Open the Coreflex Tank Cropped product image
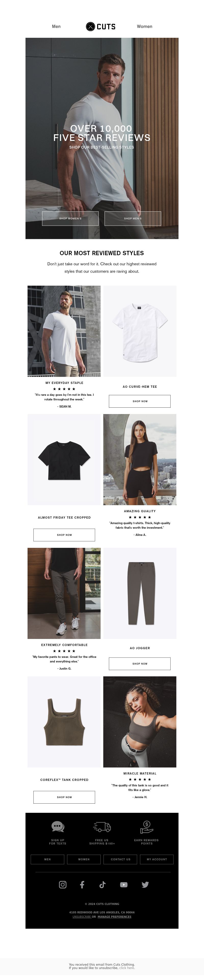 point(64,722)
